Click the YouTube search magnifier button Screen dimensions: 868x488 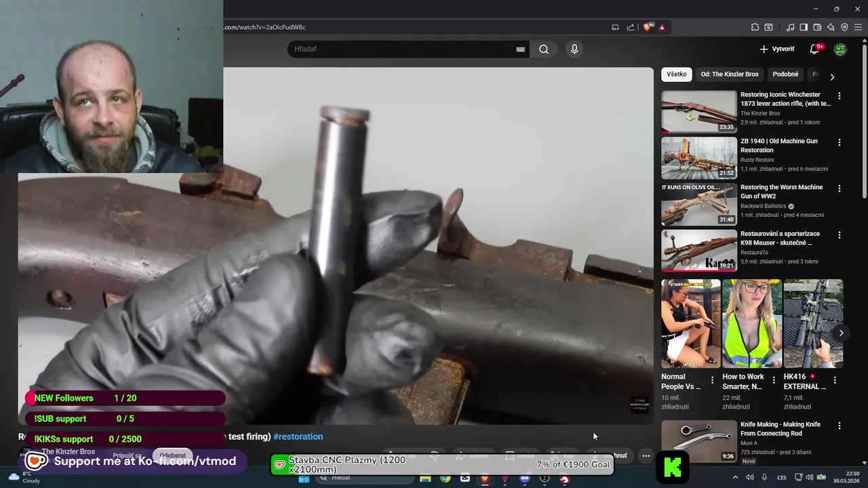point(544,49)
